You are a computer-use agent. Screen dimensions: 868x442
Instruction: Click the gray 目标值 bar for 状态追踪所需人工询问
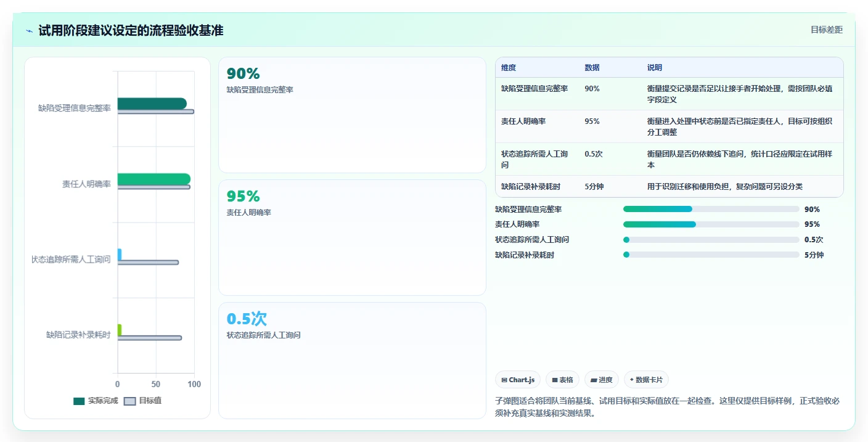pos(148,263)
